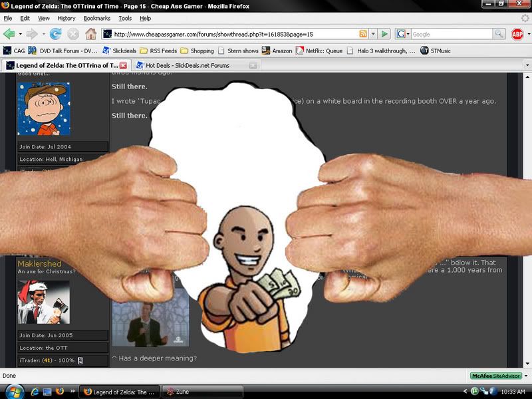Click the Join Date: Jun 2005 text

46,335
